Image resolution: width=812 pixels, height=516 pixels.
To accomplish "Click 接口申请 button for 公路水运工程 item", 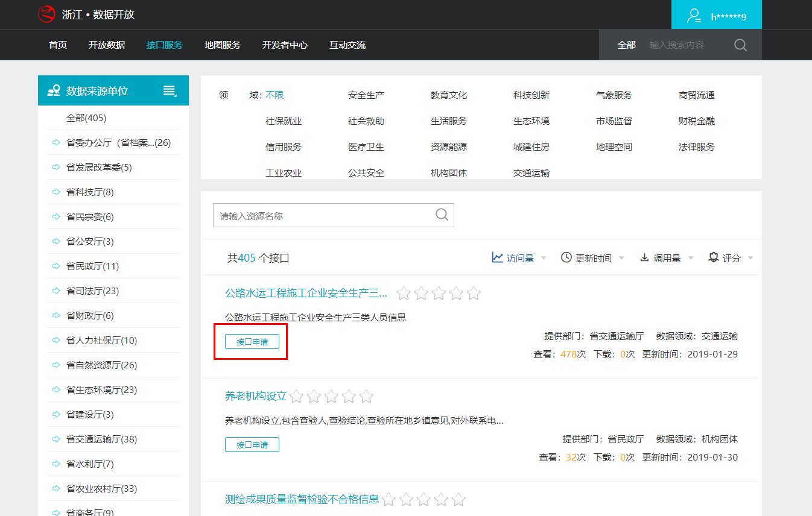I will 252,342.
